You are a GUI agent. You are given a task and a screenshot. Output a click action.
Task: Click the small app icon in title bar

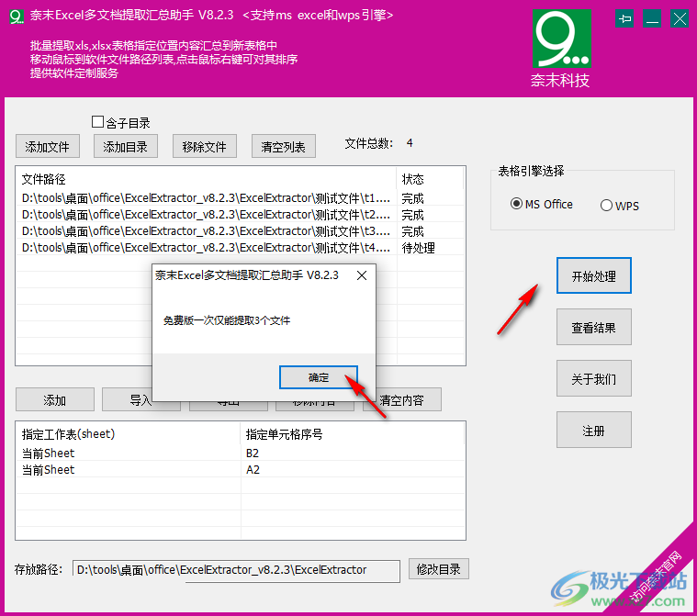pyautogui.click(x=17, y=17)
